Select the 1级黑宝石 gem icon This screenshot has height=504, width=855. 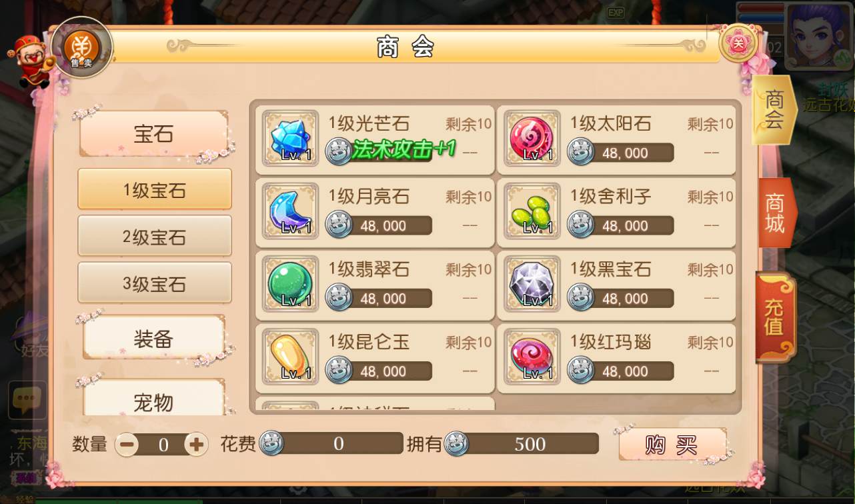tap(532, 283)
